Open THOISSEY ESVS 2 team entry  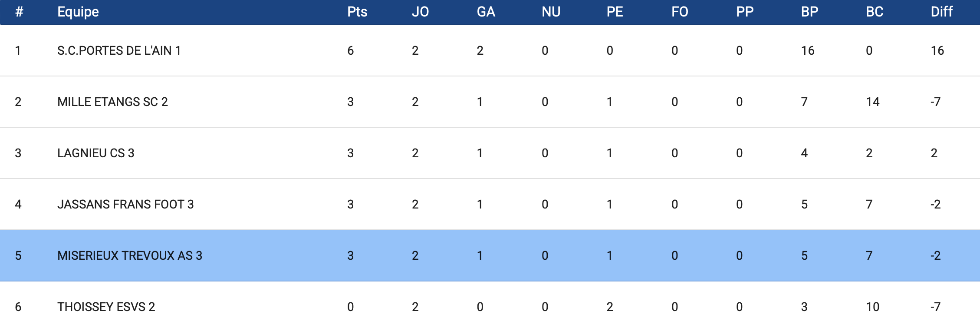106,307
